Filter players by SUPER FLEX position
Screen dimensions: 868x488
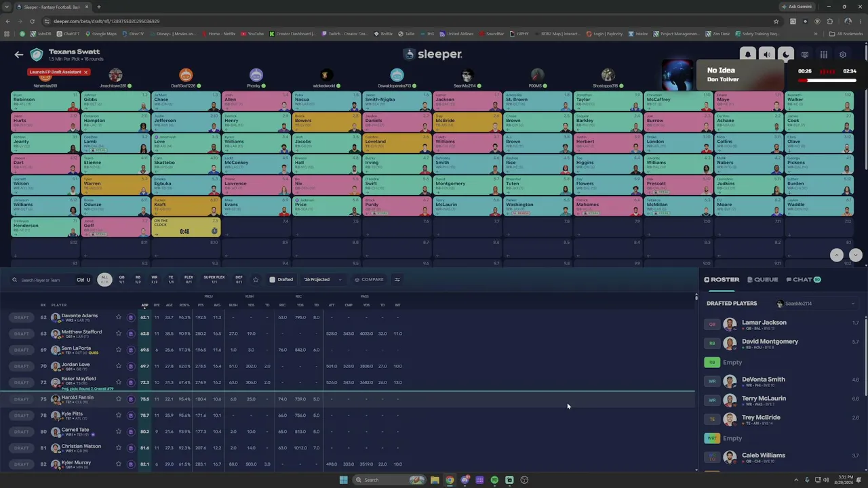[x=214, y=279]
